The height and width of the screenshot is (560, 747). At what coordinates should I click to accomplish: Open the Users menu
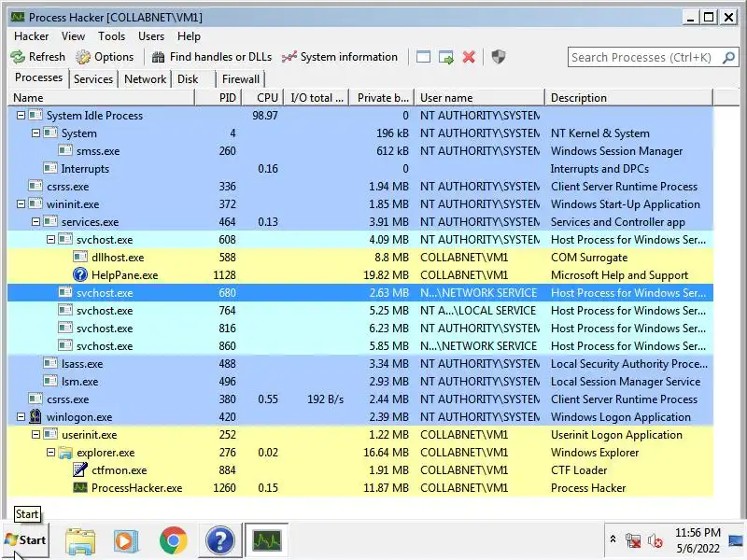[x=151, y=36]
